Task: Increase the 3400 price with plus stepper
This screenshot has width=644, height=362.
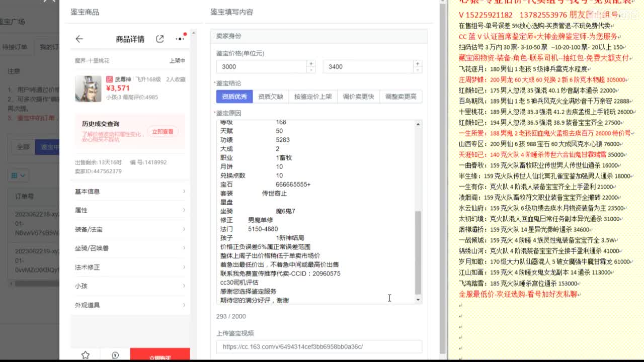Action: tap(418, 63)
